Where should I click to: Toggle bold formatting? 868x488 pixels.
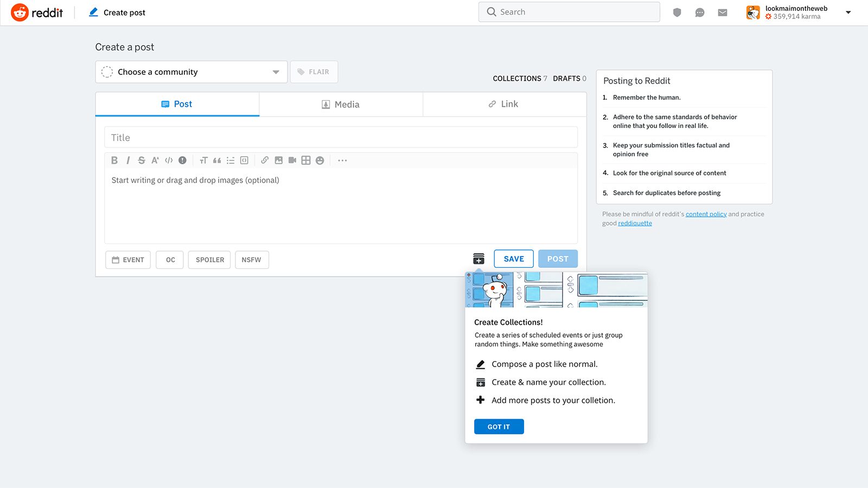point(114,160)
